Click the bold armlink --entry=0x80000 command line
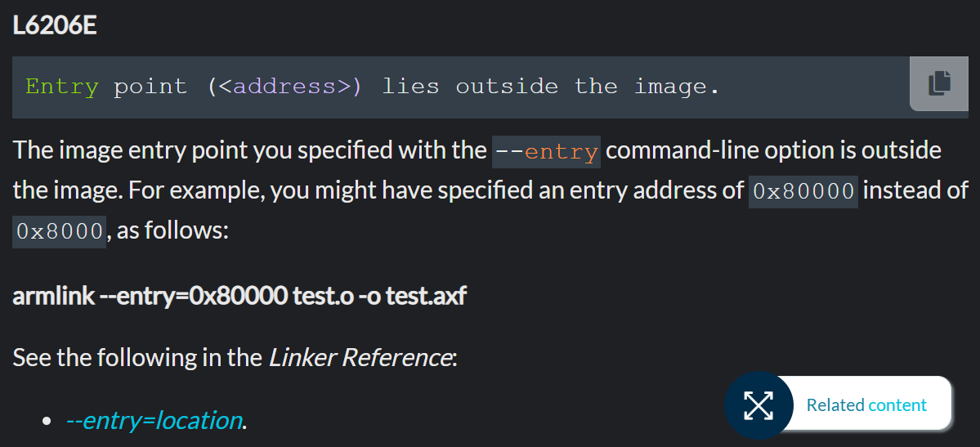980x447 pixels. 239,296
